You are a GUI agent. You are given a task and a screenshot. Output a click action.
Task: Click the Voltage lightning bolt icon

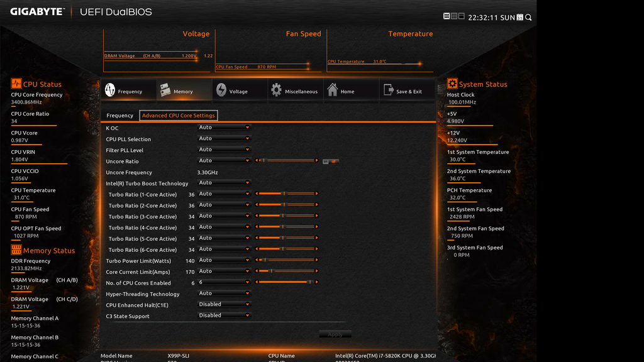[x=221, y=90]
